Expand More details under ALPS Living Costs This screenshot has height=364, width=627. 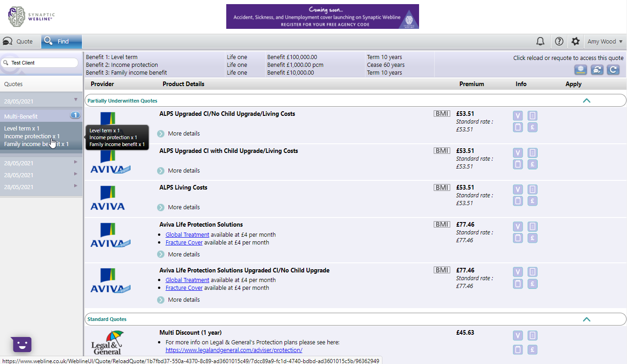pos(179,207)
